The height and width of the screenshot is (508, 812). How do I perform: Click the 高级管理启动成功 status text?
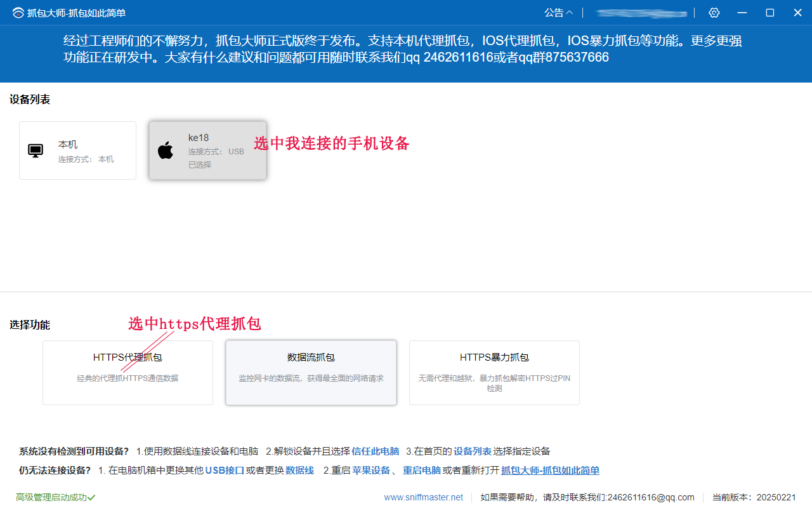[x=51, y=497]
